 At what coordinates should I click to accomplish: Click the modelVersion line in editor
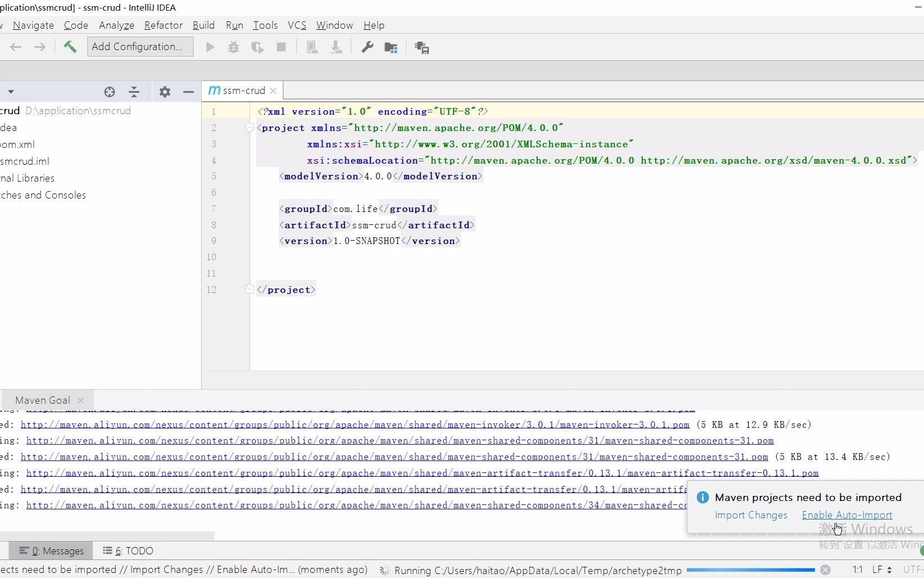[381, 176]
